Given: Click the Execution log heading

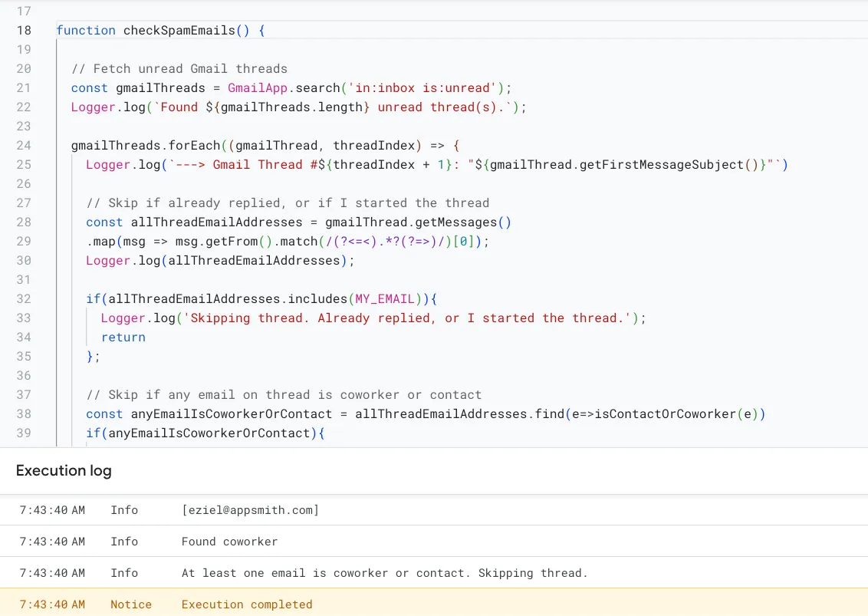Looking at the screenshot, I should [64, 471].
